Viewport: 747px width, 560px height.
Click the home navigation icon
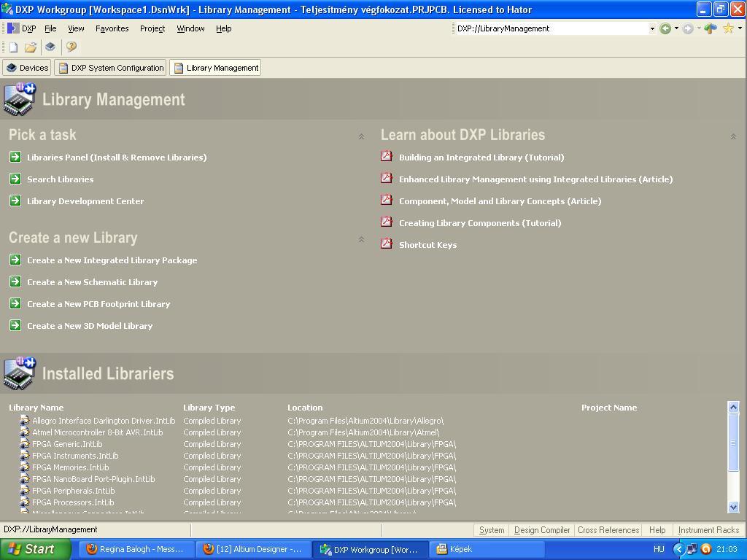[x=711, y=28]
